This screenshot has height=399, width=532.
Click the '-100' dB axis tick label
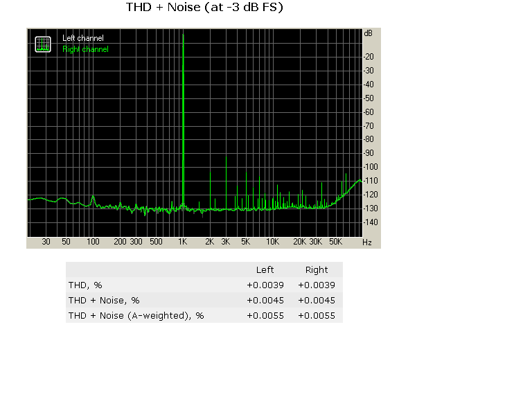point(371,167)
